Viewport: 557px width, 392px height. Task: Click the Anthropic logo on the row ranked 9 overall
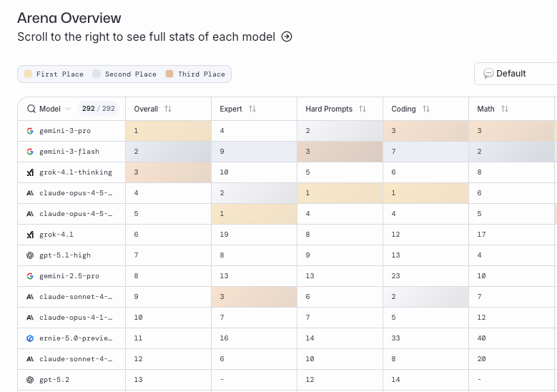[x=30, y=297]
